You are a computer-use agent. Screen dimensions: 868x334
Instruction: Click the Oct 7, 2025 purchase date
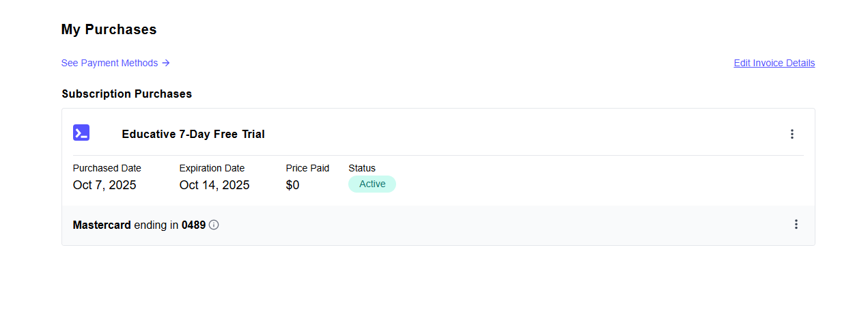[x=104, y=185]
